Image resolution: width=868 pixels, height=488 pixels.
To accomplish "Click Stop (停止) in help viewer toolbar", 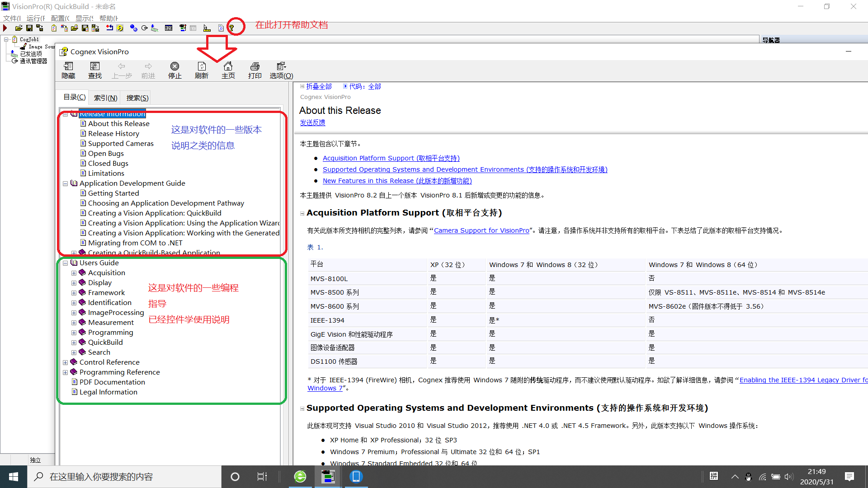I will click(x=175, y=70).
